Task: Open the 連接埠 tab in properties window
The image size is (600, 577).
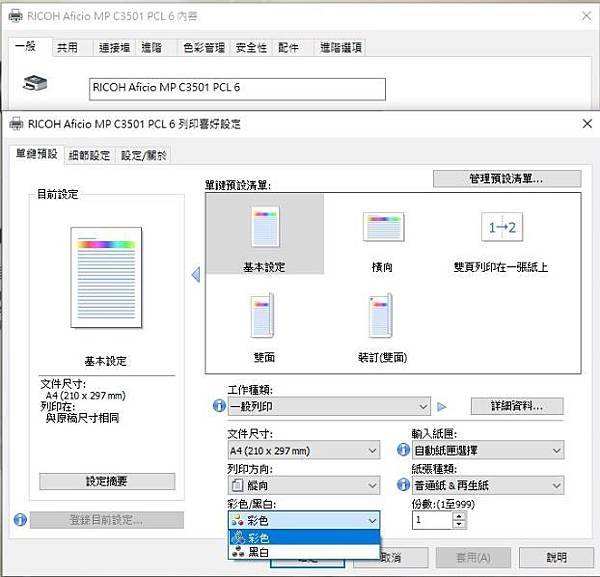Action: [114, 47]
